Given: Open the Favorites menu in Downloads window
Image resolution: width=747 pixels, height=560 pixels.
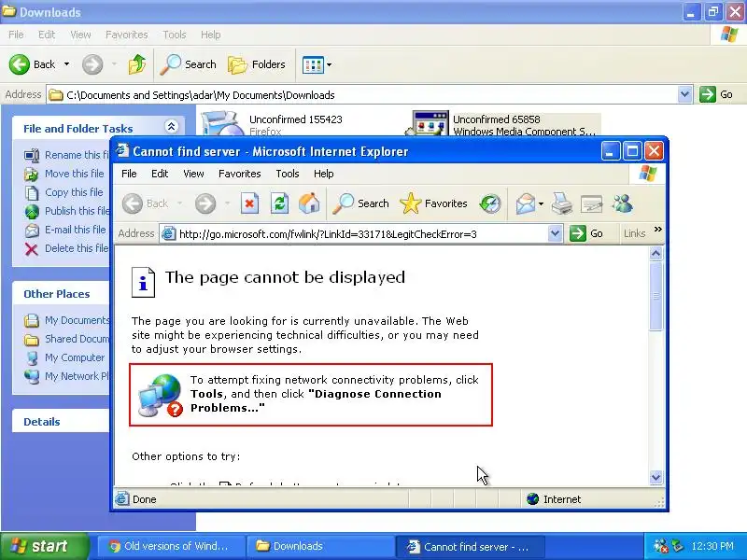Looking at the screenshot, I should (127, 35).
